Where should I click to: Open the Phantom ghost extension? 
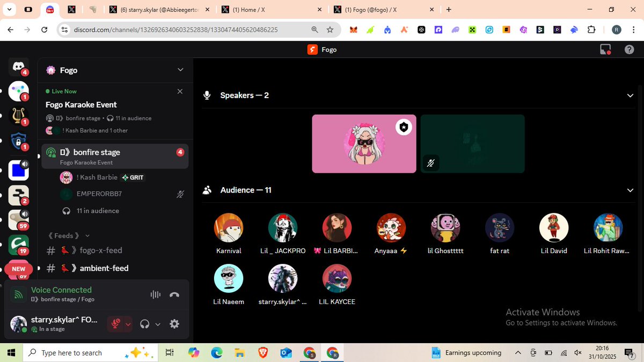coord(455,30)
